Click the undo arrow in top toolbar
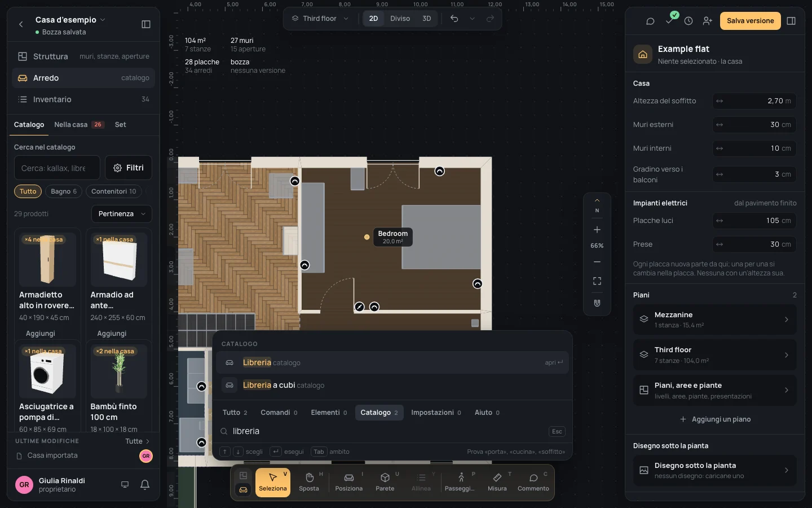812x508 pixels. pyautogui.click(x=454, y=19)
